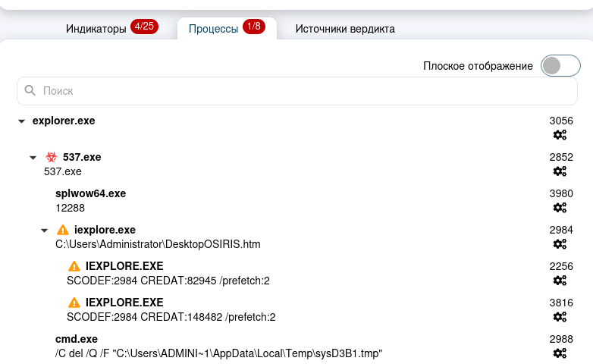Screen dimensions: 593x364
Task: Select the cmd.exe process entry
Action: coord(77,339)
